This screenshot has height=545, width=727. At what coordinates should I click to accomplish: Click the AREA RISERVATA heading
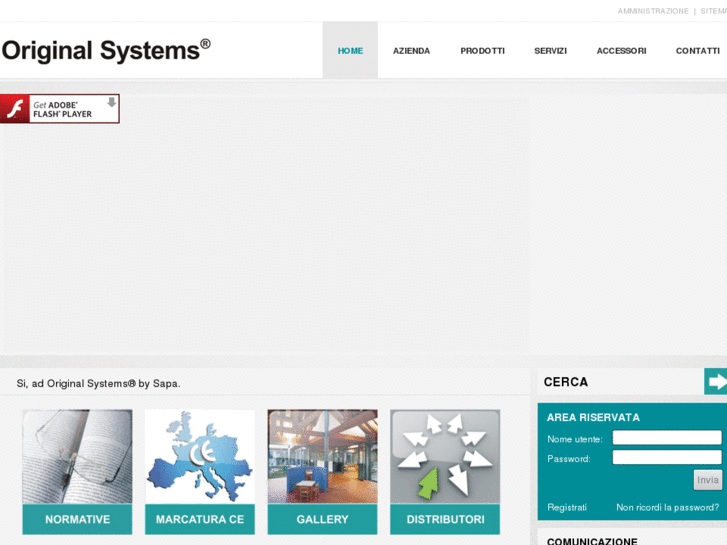[x=593, y=417]
